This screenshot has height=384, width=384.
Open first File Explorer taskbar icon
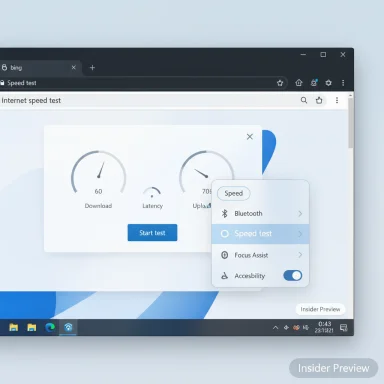pyautogui.click(x=14, y=327)
